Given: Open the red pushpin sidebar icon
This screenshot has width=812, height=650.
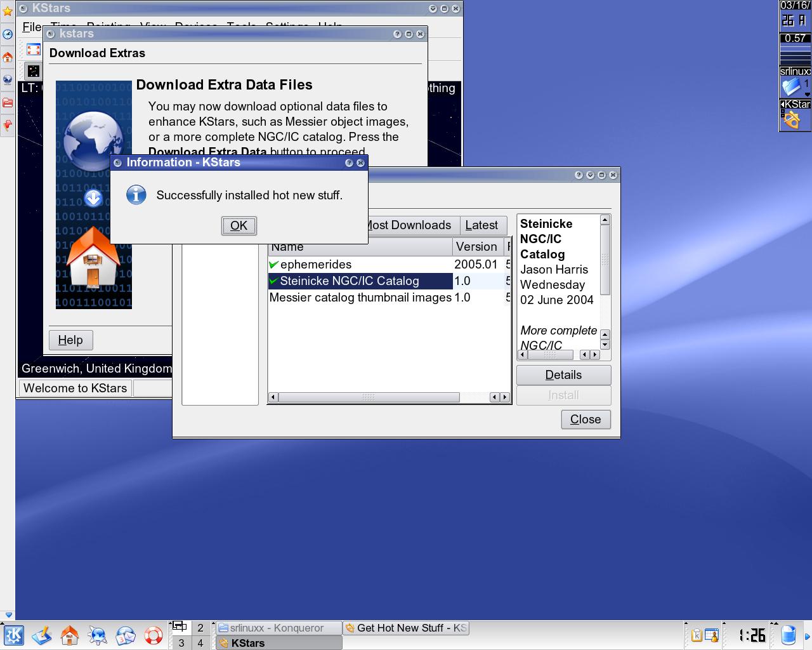Looking at the screenshot, I should tap(8, 125).
